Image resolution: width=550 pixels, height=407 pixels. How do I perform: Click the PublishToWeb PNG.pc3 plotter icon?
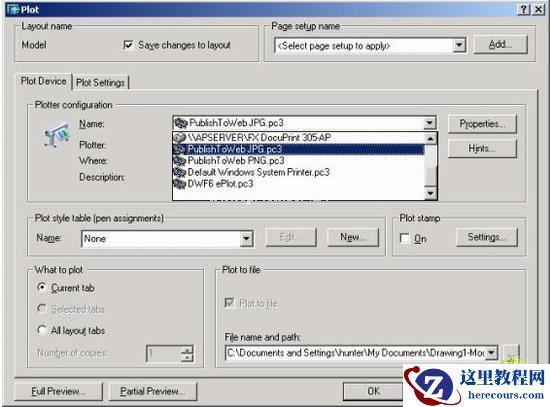pyautogui.click(x=180, y=161)
